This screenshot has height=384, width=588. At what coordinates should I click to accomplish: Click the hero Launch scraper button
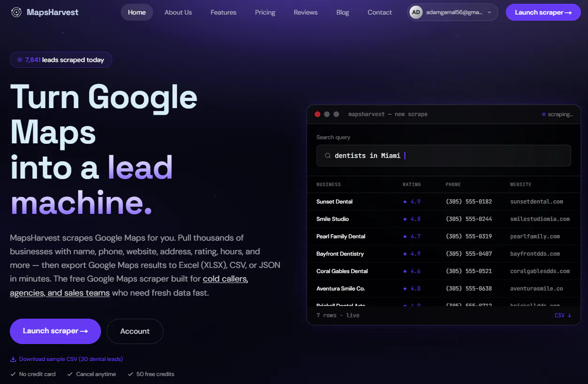[55, 331]
